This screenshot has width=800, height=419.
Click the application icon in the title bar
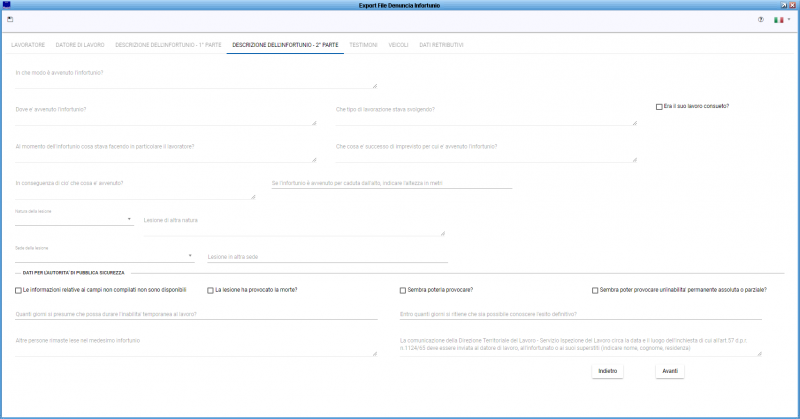(x=7, y=5)
